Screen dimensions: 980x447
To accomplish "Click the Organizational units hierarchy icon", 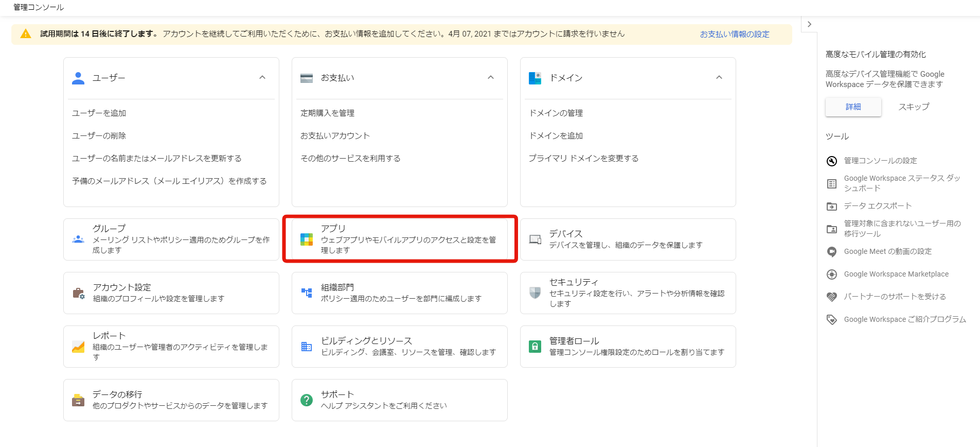I will pyautogui.click(x=307, y=293).
